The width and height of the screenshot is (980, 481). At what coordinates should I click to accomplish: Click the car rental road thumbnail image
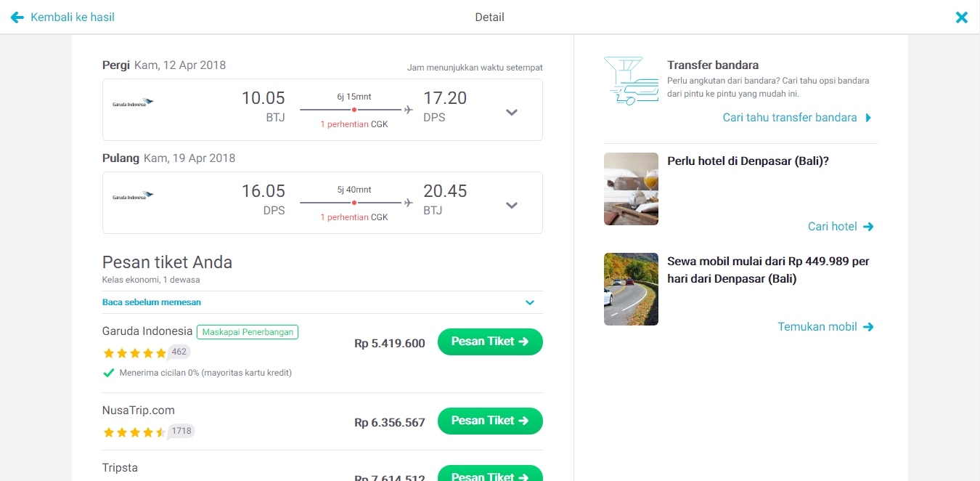pos(631,289)
